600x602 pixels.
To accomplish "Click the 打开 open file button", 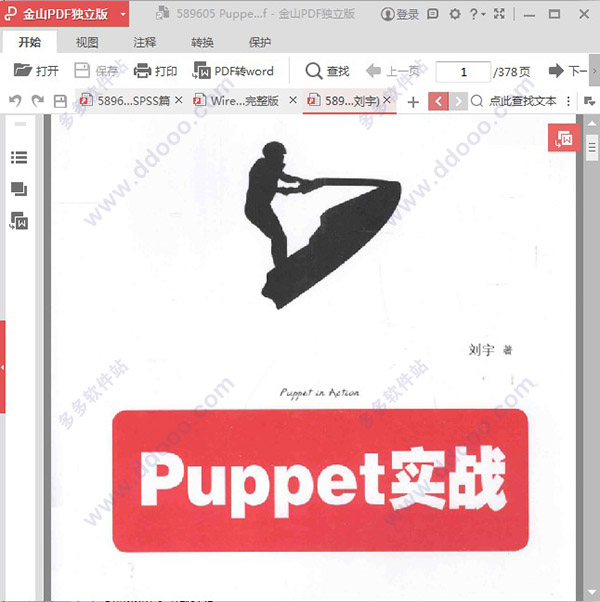I will coord(36,71).
